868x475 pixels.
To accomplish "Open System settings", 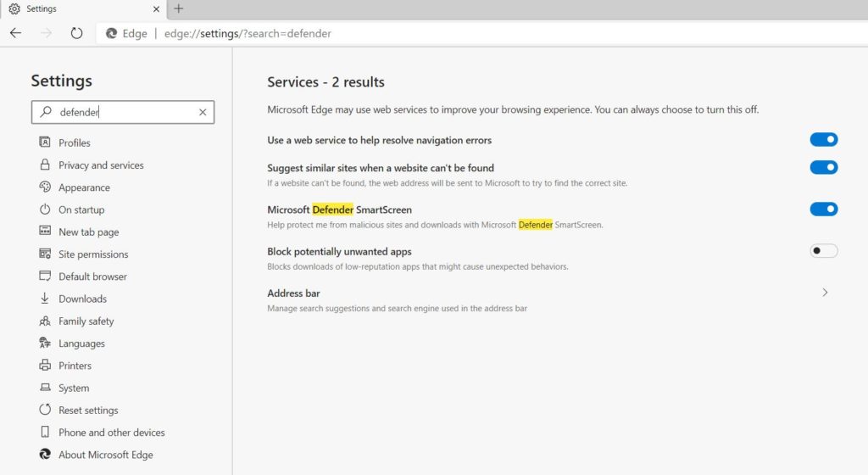I will (x=74, y=388).
